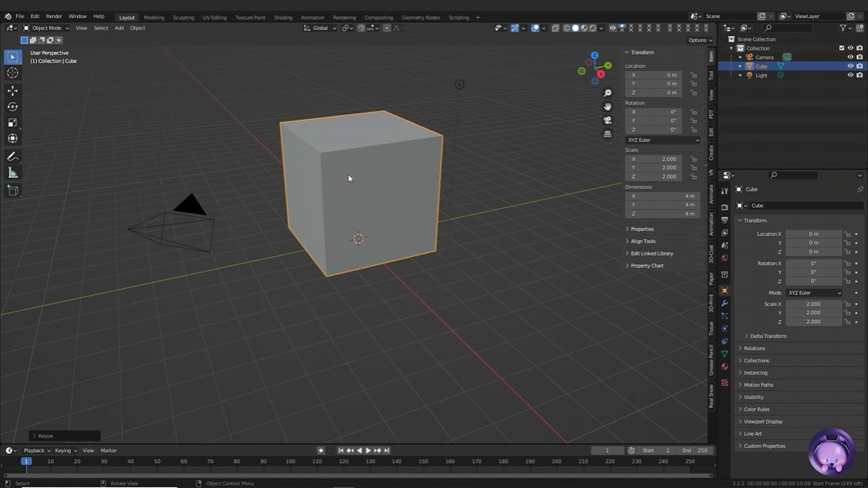The width and height of the screenshot is (868, 488).
Task: Click the Dimensions Y field slider
Action: point(662,205)
